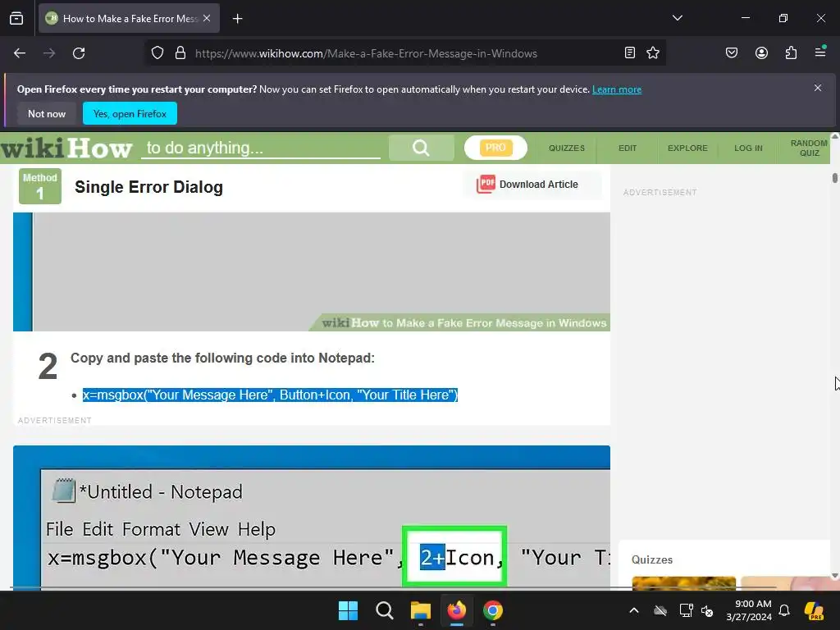Viewport: 840px width, 630px height.
Task: Open Windows Start menu
Action: point(348,610)
